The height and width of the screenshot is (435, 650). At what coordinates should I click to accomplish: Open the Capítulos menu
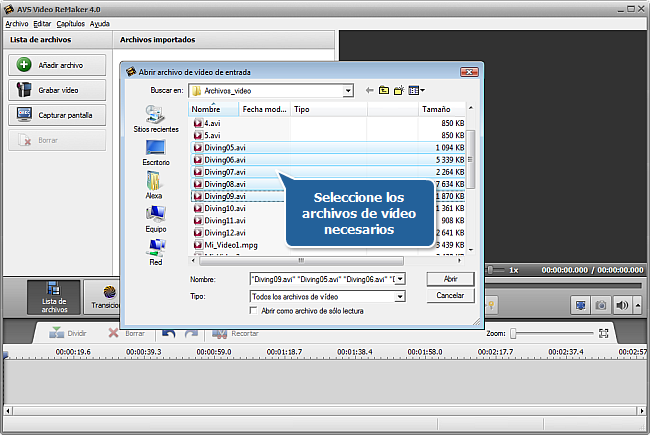point(70,24)
